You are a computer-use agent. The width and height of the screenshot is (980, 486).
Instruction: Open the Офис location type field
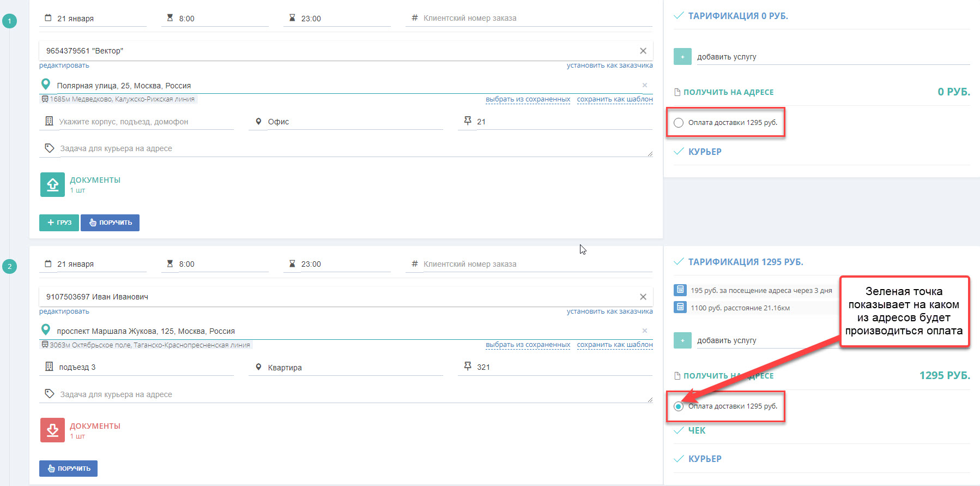354,122
